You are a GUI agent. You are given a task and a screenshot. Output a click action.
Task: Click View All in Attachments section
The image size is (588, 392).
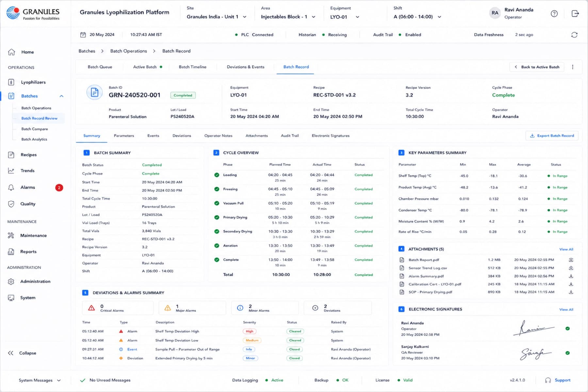(566, 249)
